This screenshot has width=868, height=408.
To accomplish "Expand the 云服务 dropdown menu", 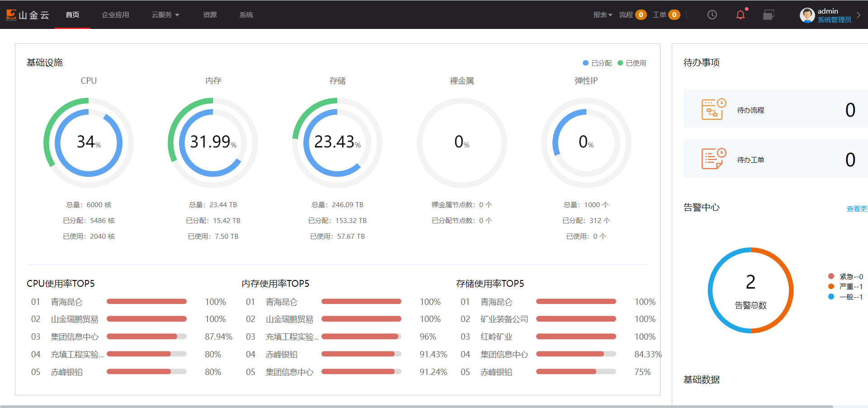I will click(165, 14).
